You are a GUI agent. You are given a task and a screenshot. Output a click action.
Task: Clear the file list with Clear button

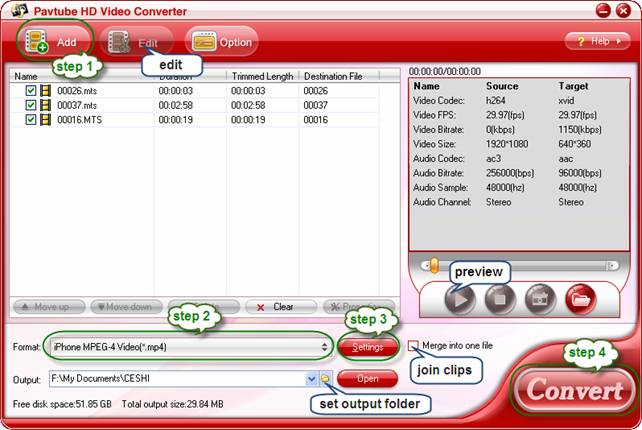click(281, 307)
